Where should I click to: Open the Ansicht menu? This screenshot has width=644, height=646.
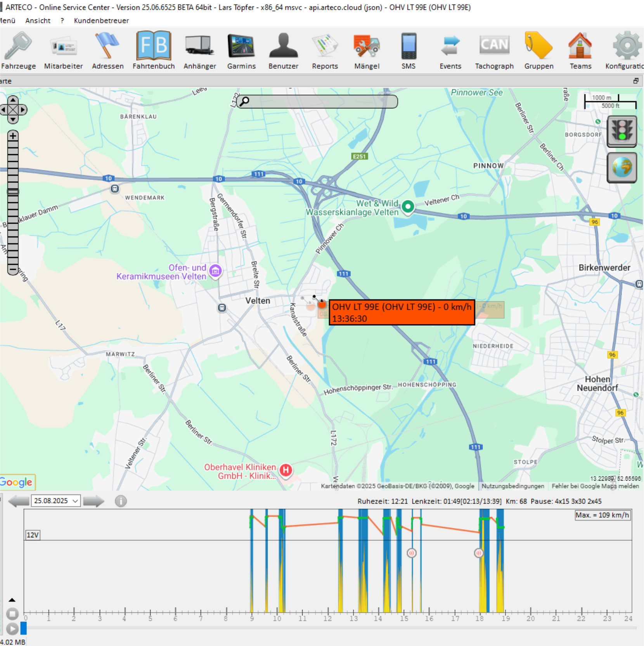[x=37, y=21]
